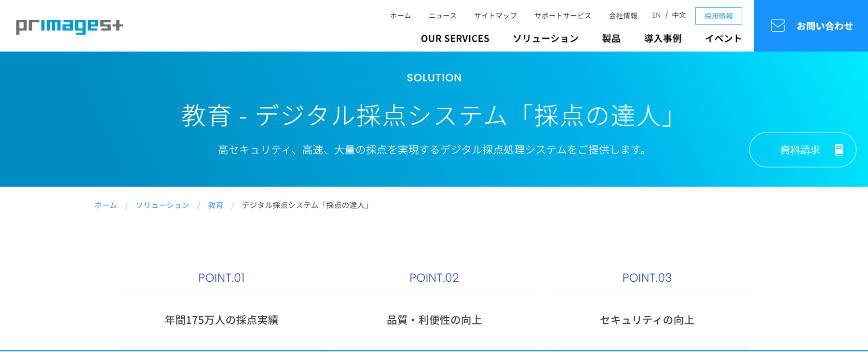Click the text 年間175万人の採点実績
Image resolution: width=868 pixels, height=353 pixels.
(221, 320)
